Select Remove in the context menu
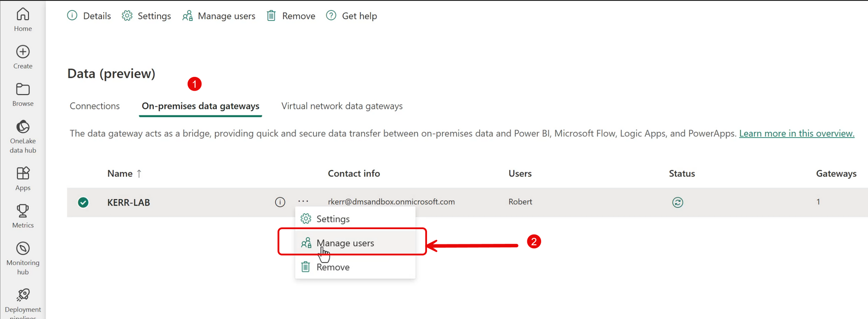Viewport: 868px width, 319px height. (333, 267)
